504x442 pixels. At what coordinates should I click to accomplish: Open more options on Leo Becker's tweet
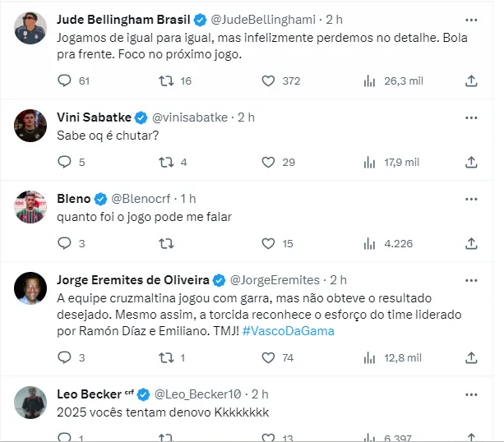[x=471, y=394]
